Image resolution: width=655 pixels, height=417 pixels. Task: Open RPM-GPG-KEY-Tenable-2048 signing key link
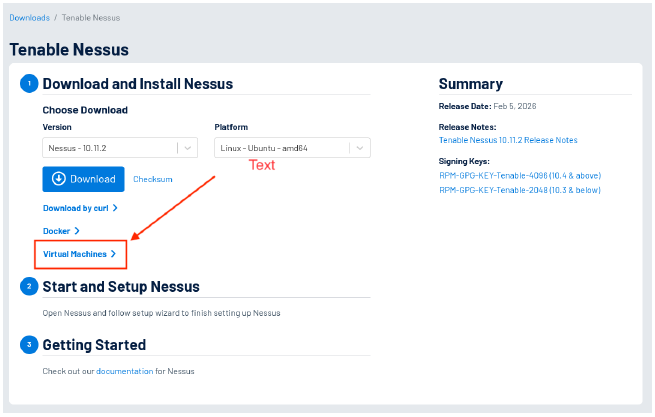520,190
